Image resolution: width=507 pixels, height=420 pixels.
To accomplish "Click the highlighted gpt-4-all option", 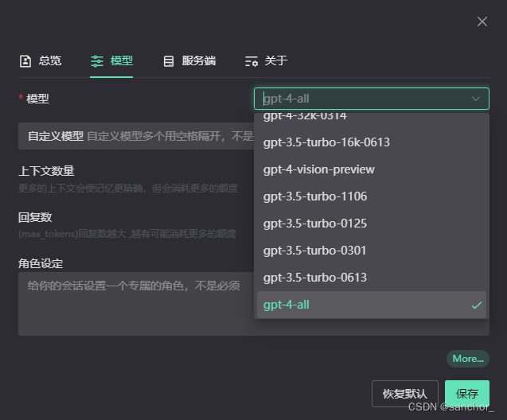I will [372, 305].
